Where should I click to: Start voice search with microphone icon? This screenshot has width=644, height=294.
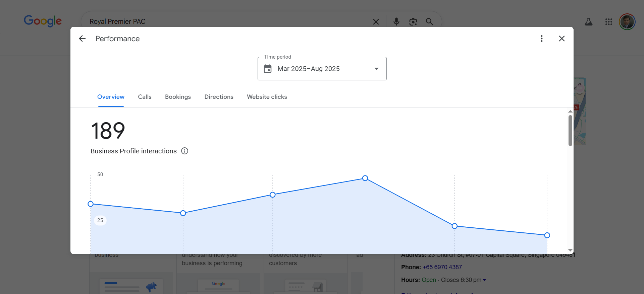coord(396,22)
